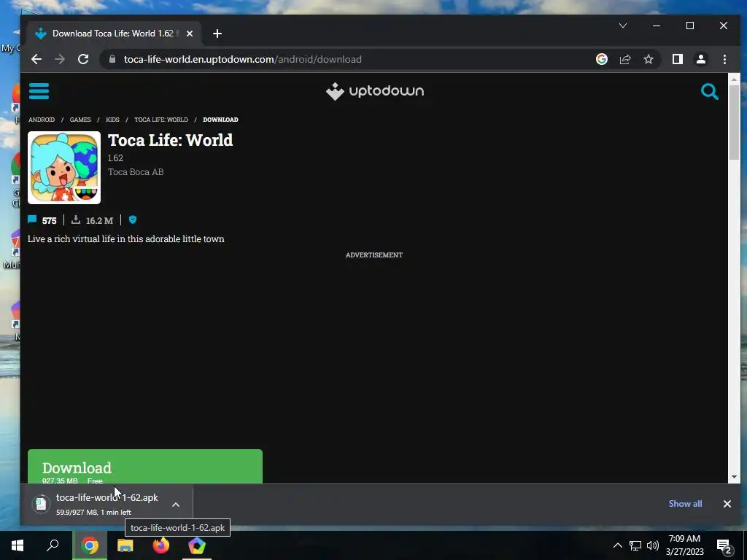Image resolution: width=747 pixels, height=560 pixels.
Task: Open the Windows Start menu
Action: [18, 545]
